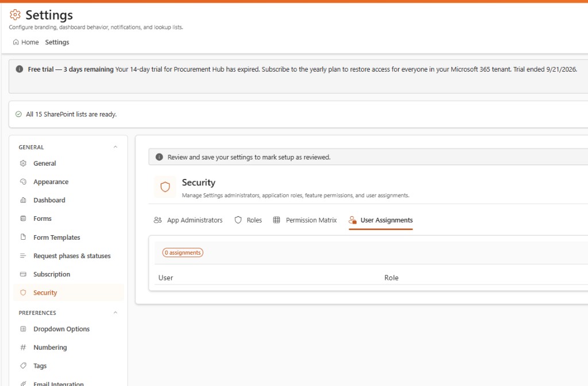
Task: Click the PREFERENCES section heading
Action: click(37, 313)
